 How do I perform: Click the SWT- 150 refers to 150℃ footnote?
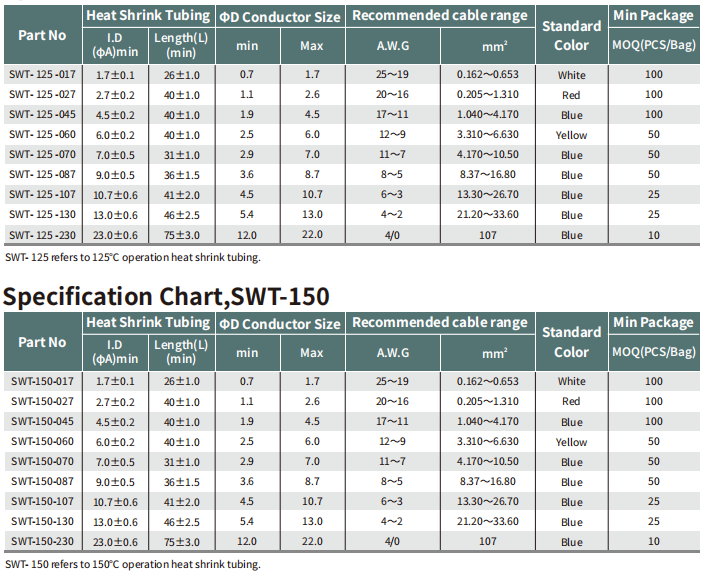click(132, 564)
